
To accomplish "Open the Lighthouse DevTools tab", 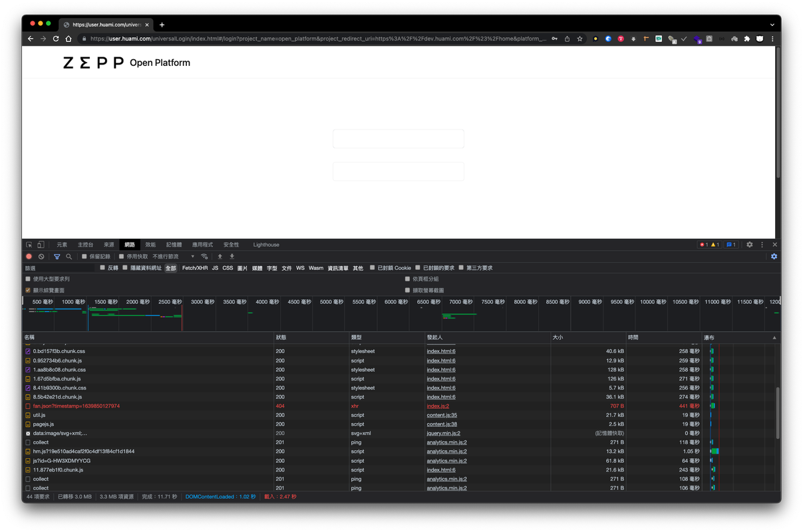I will coord(266,245).
